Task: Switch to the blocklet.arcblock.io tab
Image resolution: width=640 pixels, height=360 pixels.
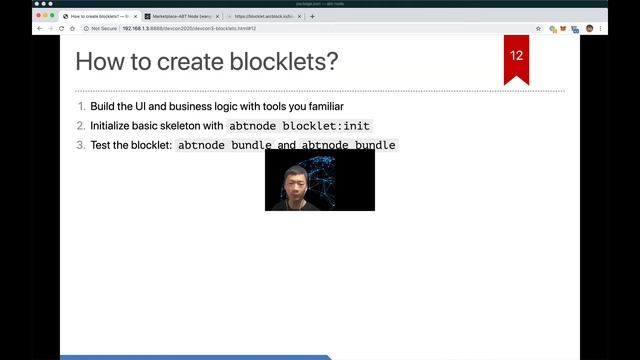Action: click(x=264, y=16)
